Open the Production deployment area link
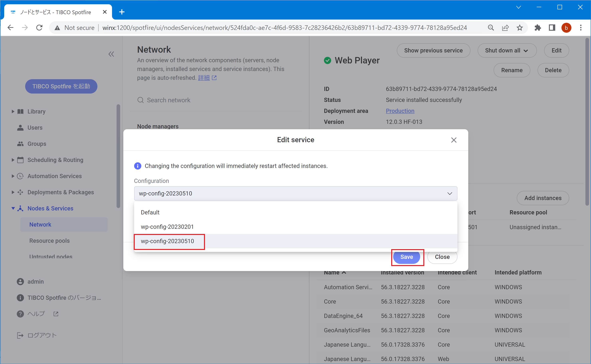 click(x=400, y=111)
